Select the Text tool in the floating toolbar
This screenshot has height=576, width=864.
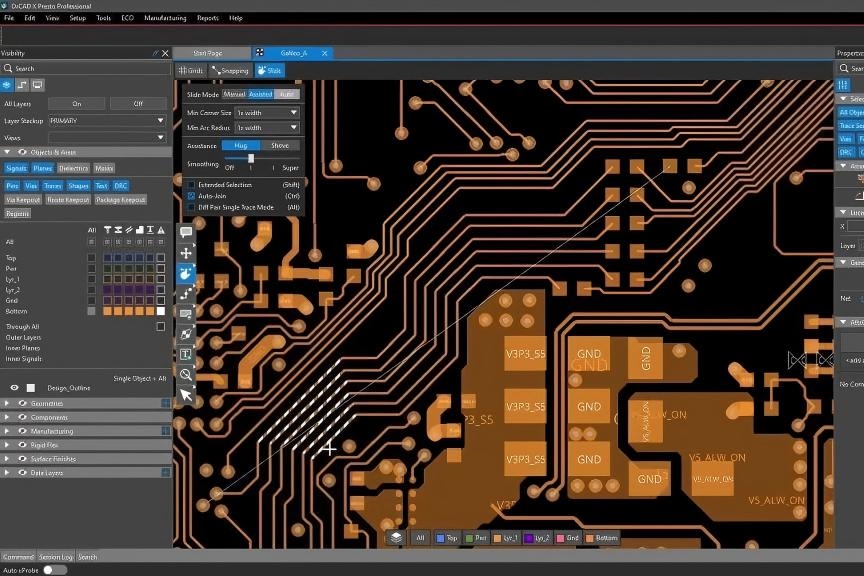[x=187, y=353]
